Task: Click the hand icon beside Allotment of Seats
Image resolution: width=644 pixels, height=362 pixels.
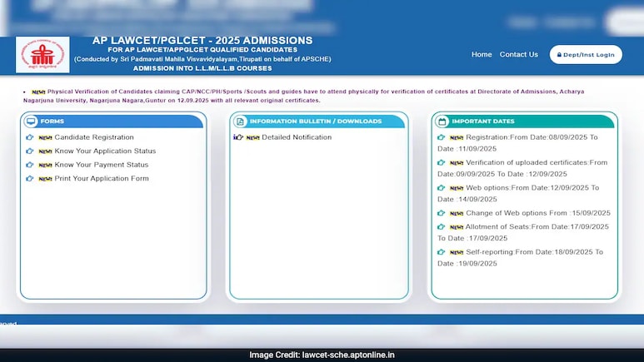Action: (441, 226)
